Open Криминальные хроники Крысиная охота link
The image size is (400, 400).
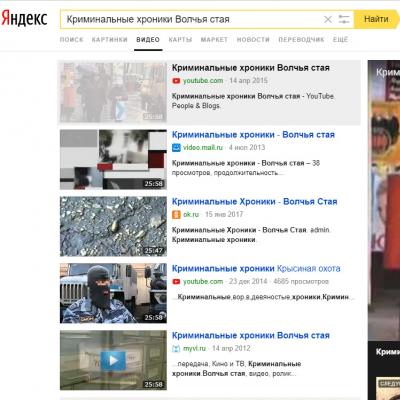point(256,269)
